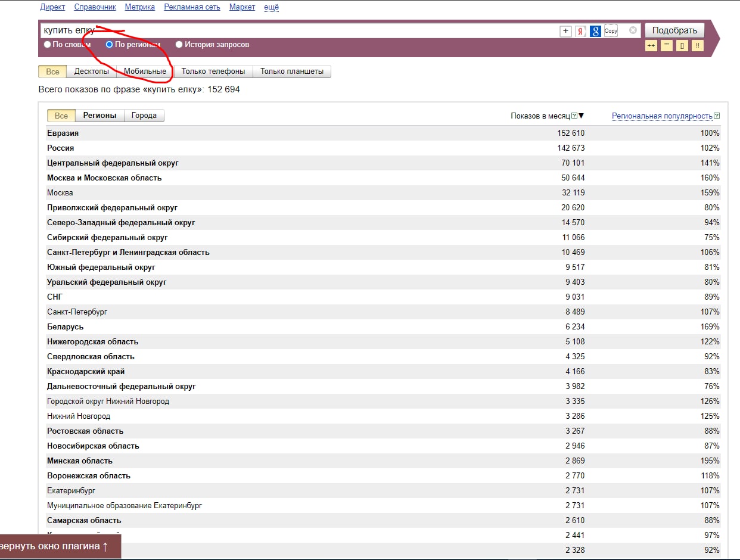Open the Маркет link
The height and width of the screenshot is (560, 740).
(x=242, y=7)
